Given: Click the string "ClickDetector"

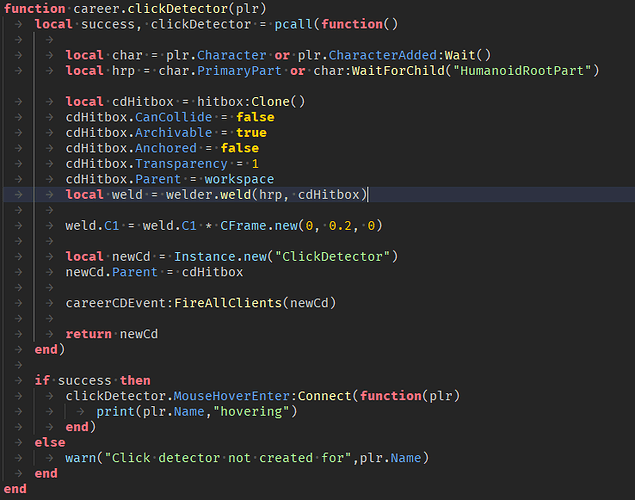Looking at the screenshot, I should (x=332, y=257).
